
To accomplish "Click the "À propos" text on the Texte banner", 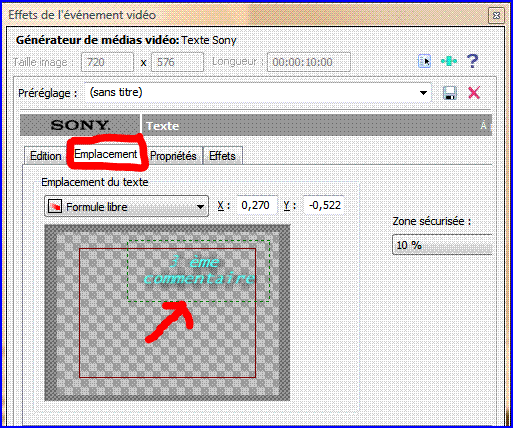I will (486, 126).
